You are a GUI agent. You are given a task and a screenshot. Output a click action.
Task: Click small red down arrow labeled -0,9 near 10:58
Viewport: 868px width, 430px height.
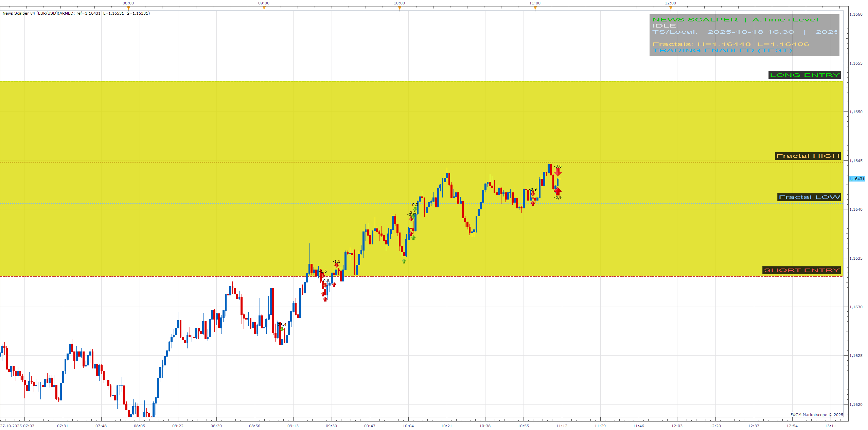coord(533,194)
